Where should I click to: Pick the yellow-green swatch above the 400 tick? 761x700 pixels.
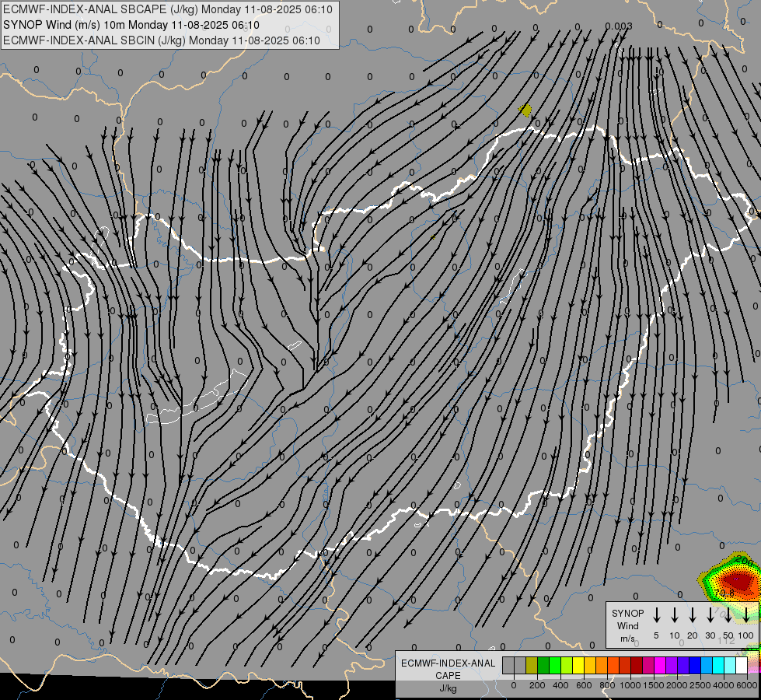click(x=567, y=665)
